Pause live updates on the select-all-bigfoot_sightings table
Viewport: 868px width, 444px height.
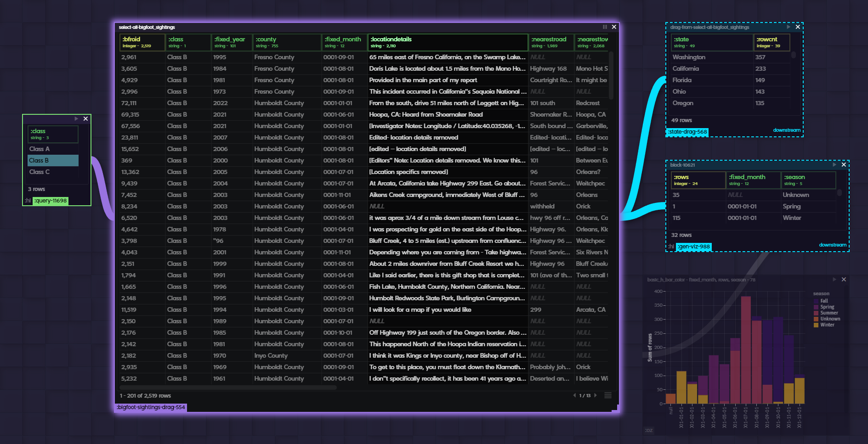coord(605,27)
